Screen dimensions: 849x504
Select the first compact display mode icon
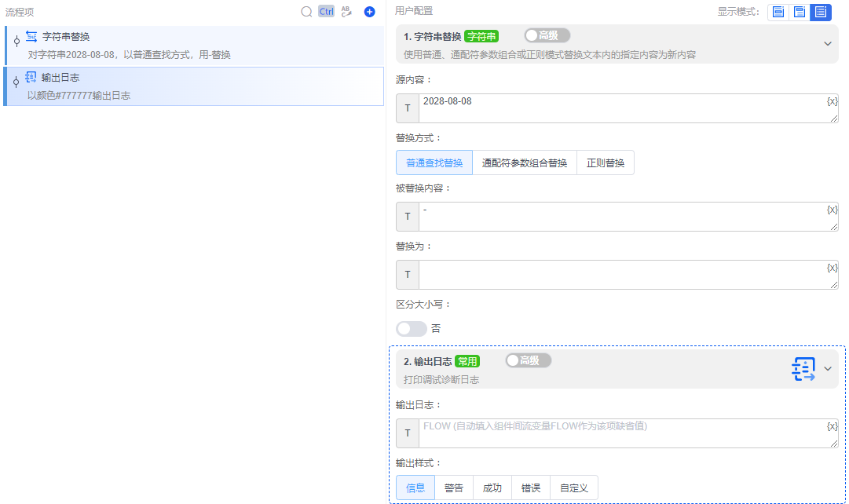point(778,12)
